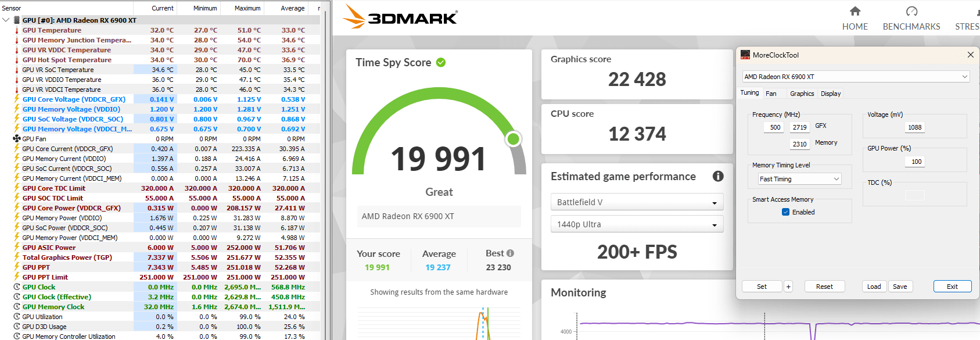Image resolution: width=980 pixels, height=340 pixels.
Task: Click the Exit button in MoreClockTool
Action: point(952,287)
